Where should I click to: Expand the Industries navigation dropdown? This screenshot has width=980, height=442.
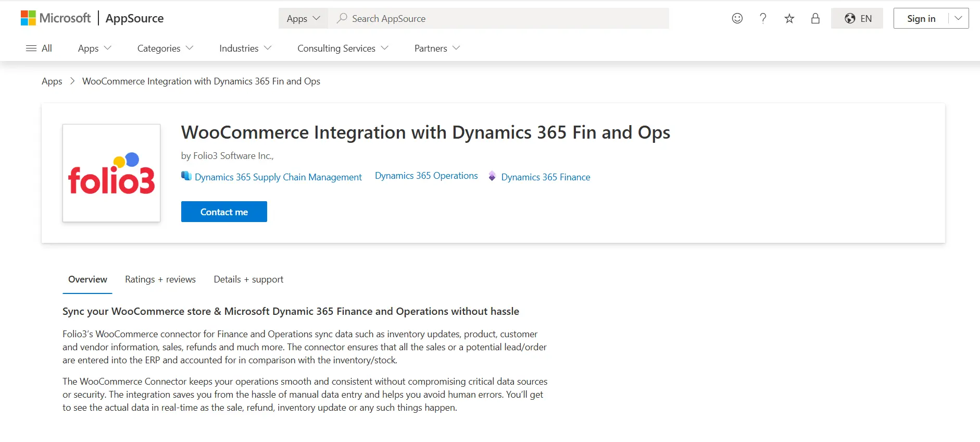pos(245,48)
